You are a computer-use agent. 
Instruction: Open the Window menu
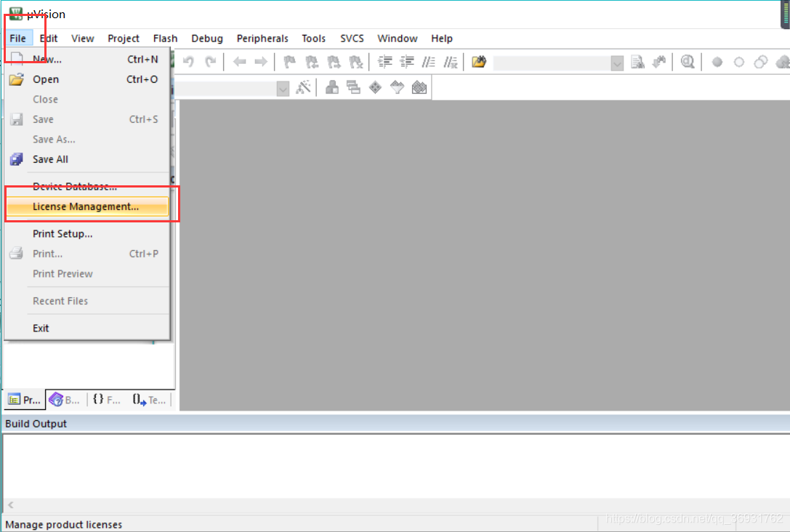pos(397,39)
